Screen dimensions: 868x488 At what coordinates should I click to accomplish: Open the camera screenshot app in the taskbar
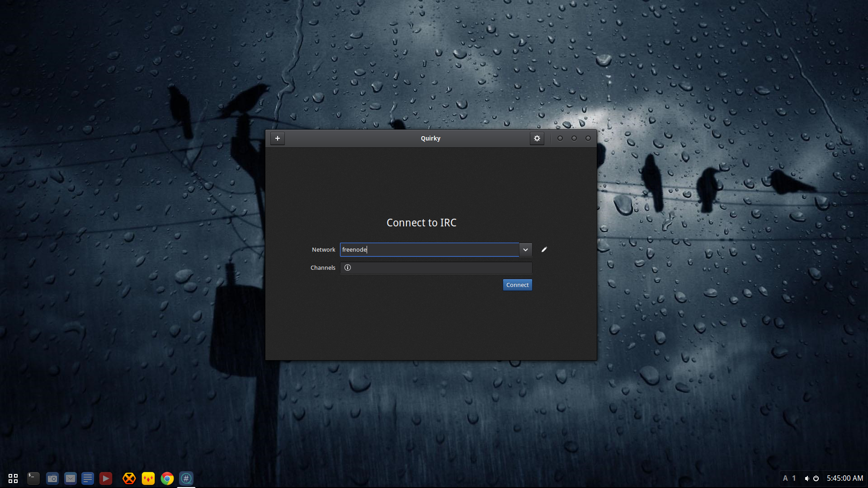(x=52, y=478)
